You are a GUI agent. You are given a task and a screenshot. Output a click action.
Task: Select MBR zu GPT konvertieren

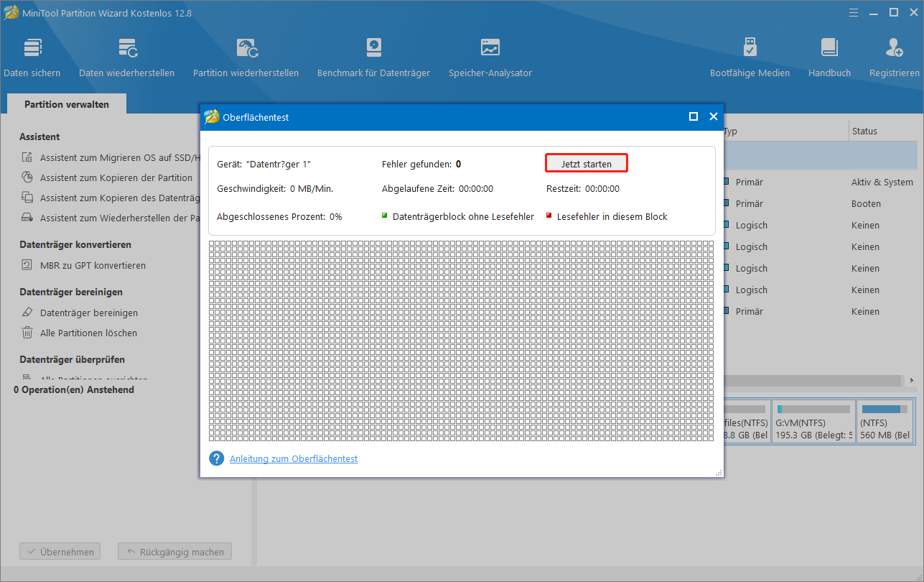click(x=93, y=265)
